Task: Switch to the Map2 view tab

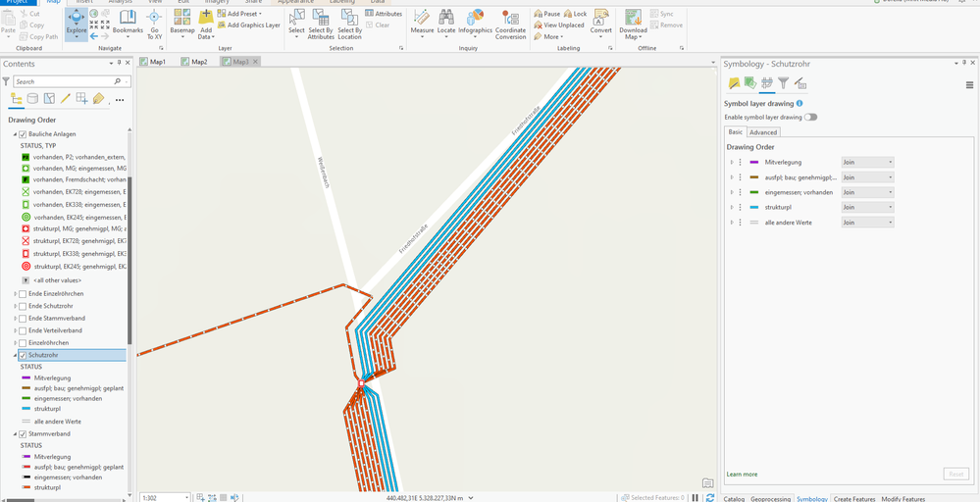Action: 194,61
